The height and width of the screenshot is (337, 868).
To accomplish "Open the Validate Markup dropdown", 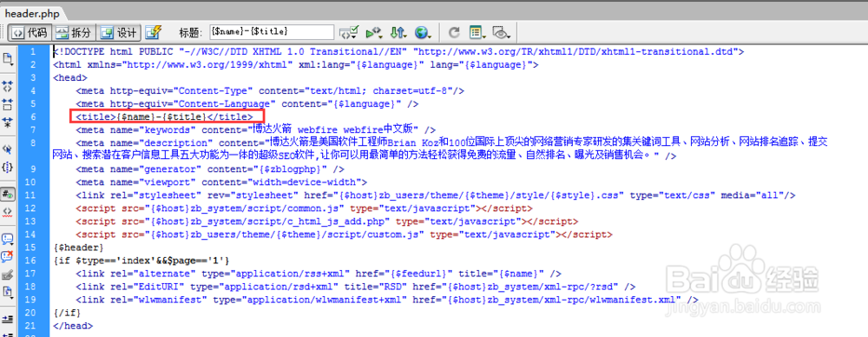I will pyautogui.click(x=350, y=32).
